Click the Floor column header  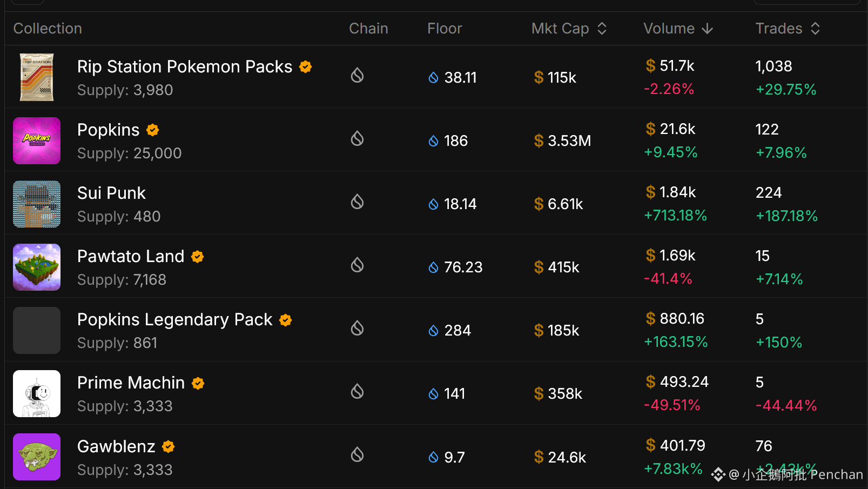click(445, 29)
